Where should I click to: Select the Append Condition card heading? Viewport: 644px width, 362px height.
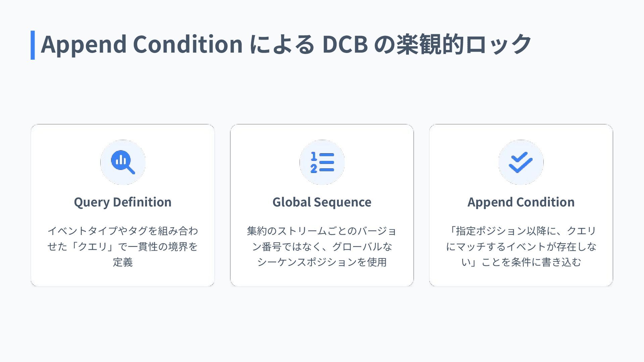pyautogui.click(x=521, y=202)
